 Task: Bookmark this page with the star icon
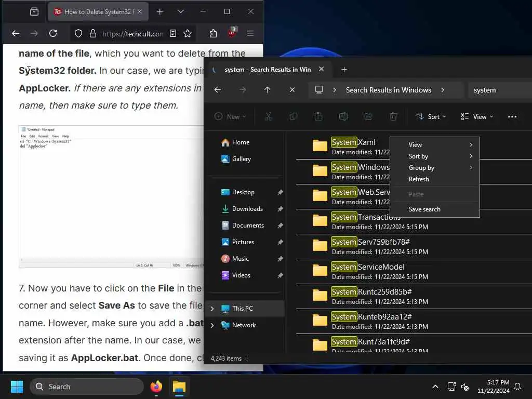(188, 33)
